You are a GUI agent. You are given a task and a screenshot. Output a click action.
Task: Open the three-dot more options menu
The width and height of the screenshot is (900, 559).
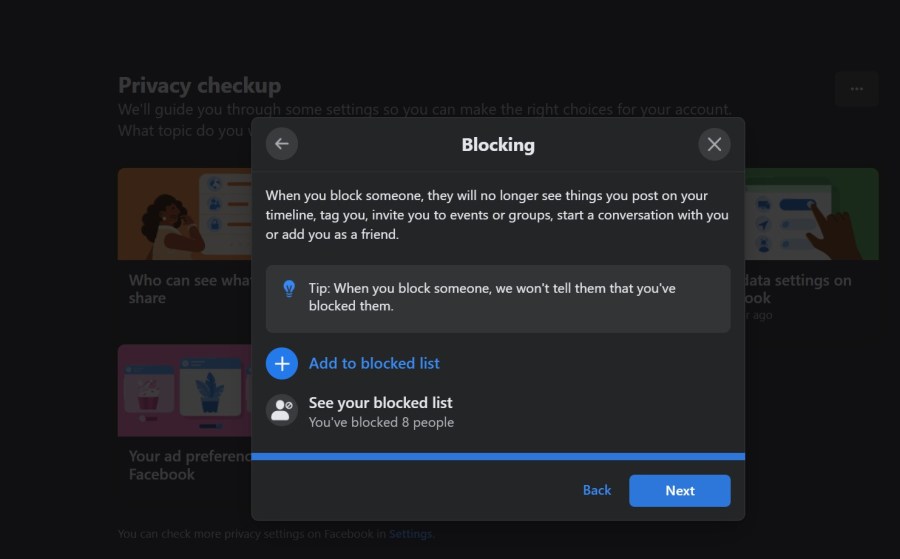(856, 89)
